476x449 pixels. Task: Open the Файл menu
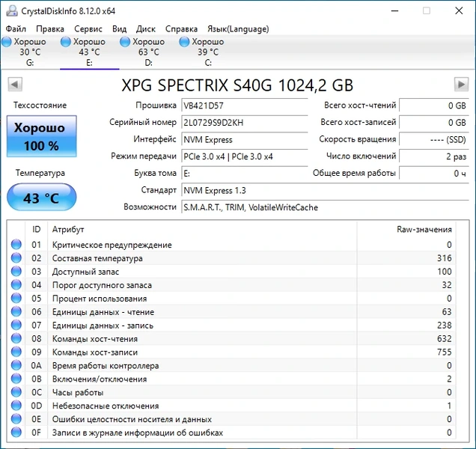16,28
